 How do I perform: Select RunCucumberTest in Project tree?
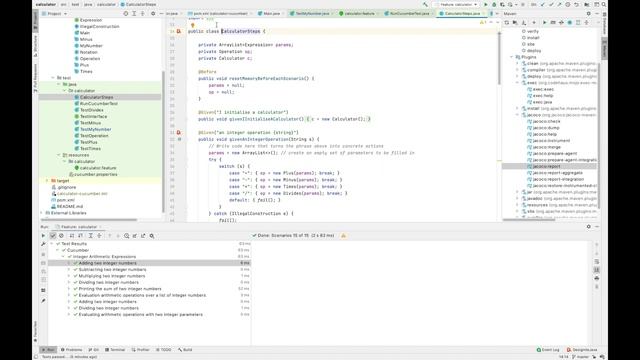(x=98, y=104)
